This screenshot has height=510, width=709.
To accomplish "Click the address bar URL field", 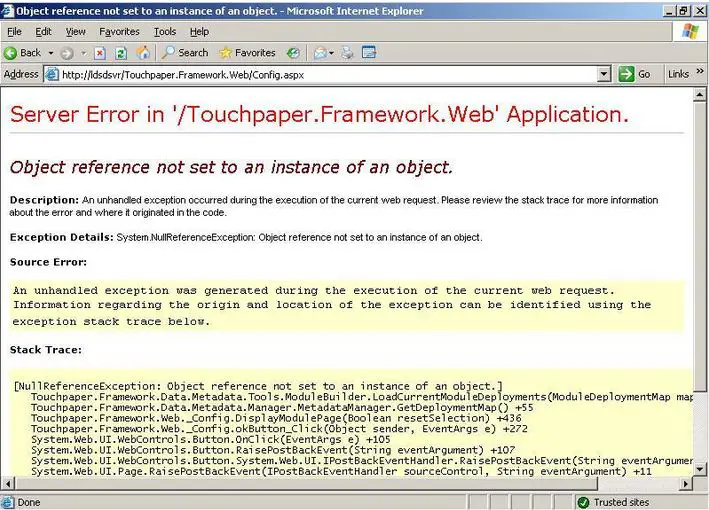I will click(329, 75).
